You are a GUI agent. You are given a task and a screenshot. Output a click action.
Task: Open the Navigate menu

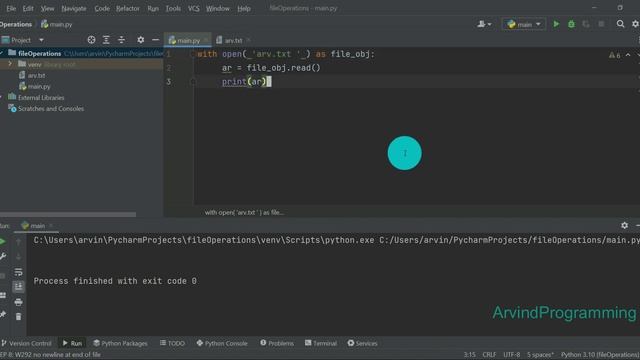74,8
